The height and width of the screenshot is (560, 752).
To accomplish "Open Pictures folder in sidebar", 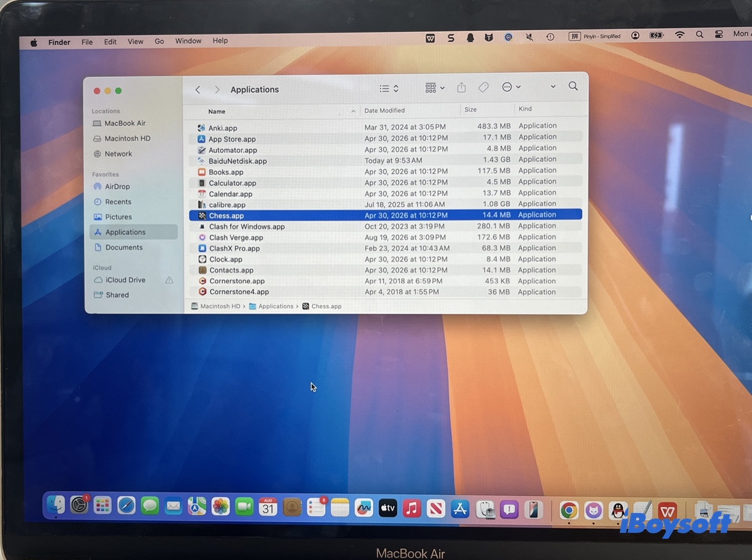I will pyautogui.click(x=118, y=217).
